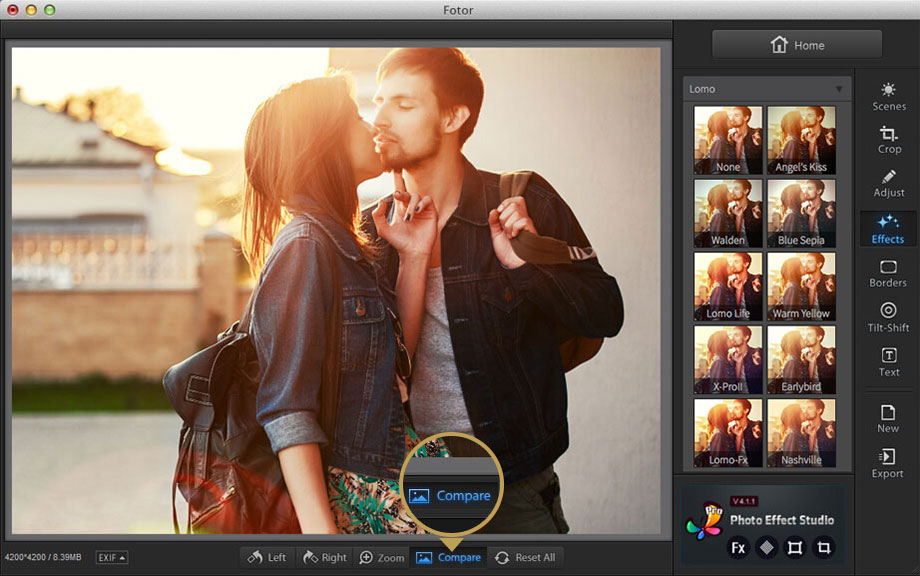The height and width of the screenshot is (576, 920).
Task: Select the Crop tool in the sidebar
Action: coord(888,139)
